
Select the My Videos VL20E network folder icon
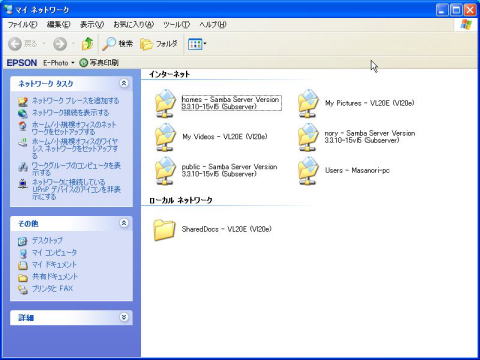click(x=165, y=137)
